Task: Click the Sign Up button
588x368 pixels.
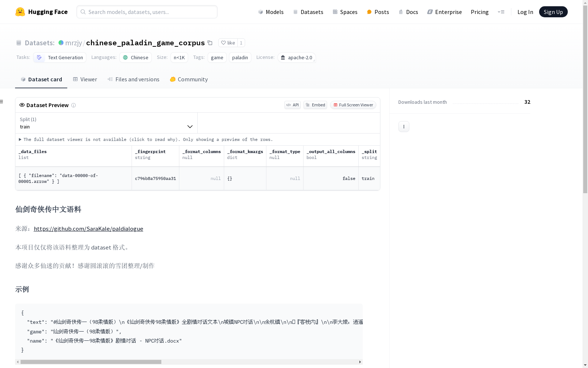Action: click(553, 12)
